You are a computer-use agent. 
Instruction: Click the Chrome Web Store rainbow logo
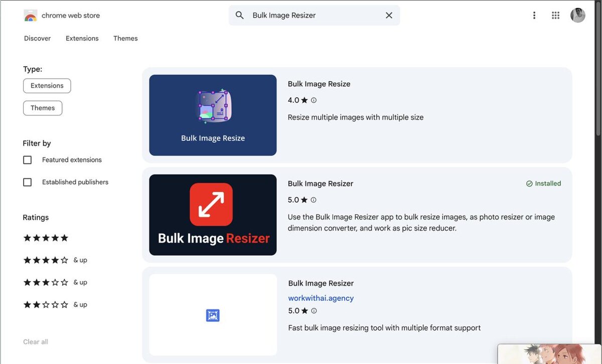tap(30, 16)
